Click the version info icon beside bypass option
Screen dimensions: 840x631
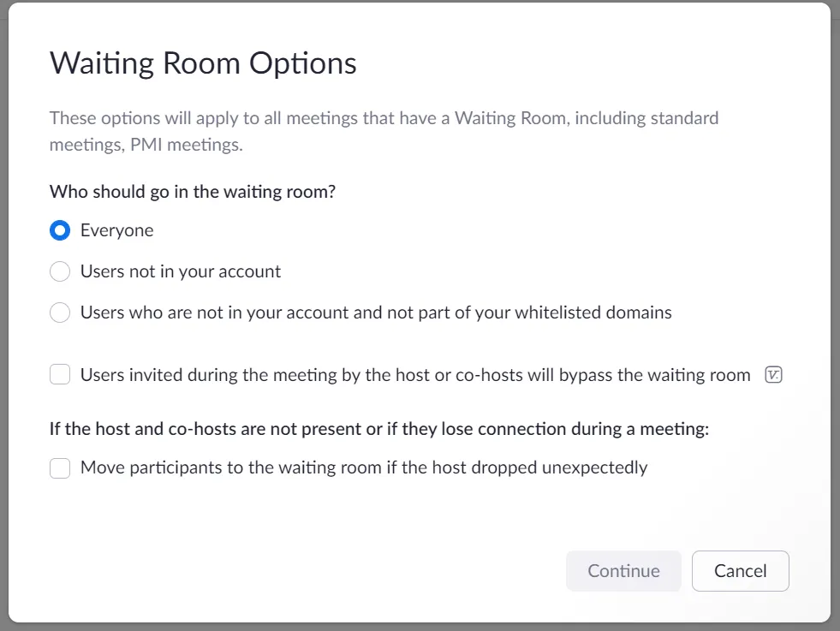(773, 375)
